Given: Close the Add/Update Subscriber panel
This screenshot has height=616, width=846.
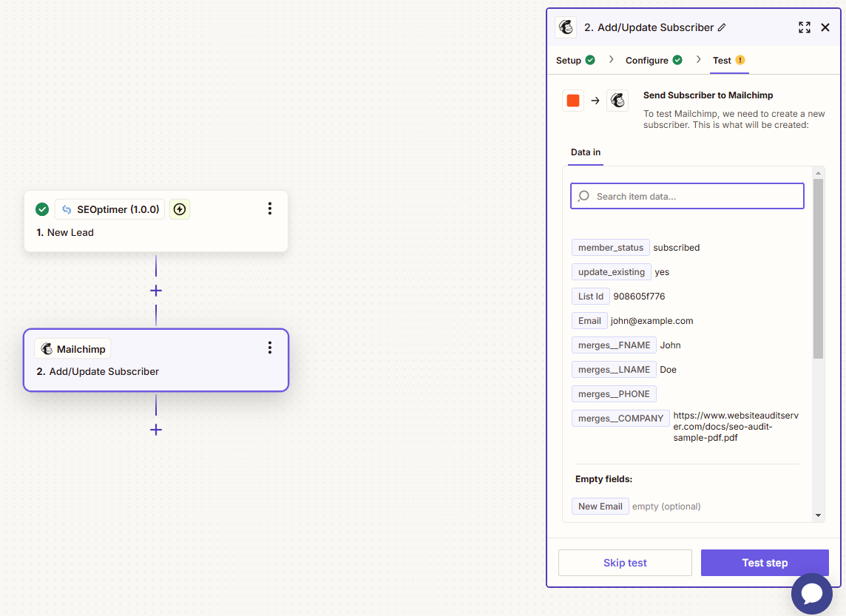Looking at the screenshot, I should tap(825, 27).
